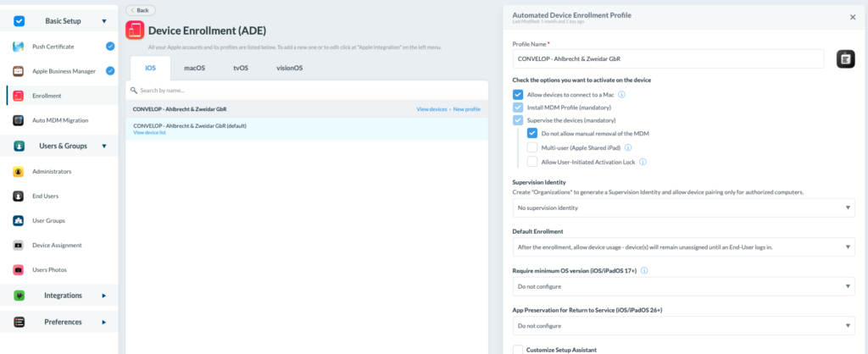
Task: Open Device Assignment icon in sidebar
Action: (18, 246)
